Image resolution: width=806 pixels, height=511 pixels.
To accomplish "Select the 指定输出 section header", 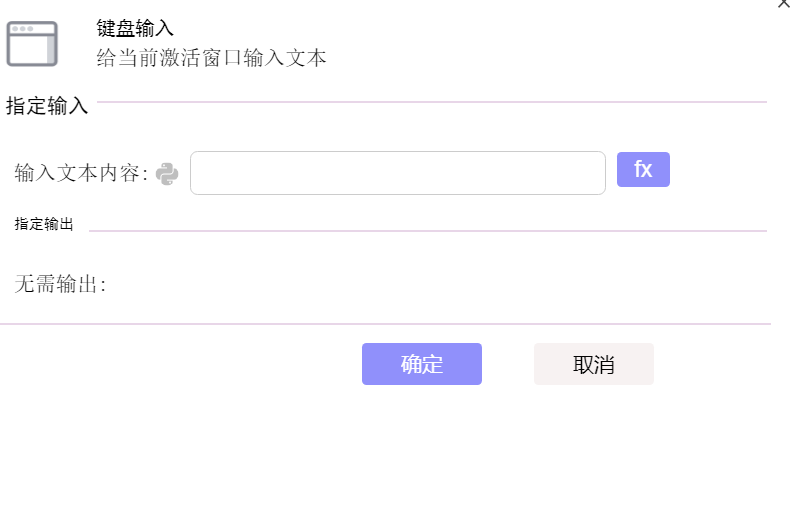I will 44,224.
